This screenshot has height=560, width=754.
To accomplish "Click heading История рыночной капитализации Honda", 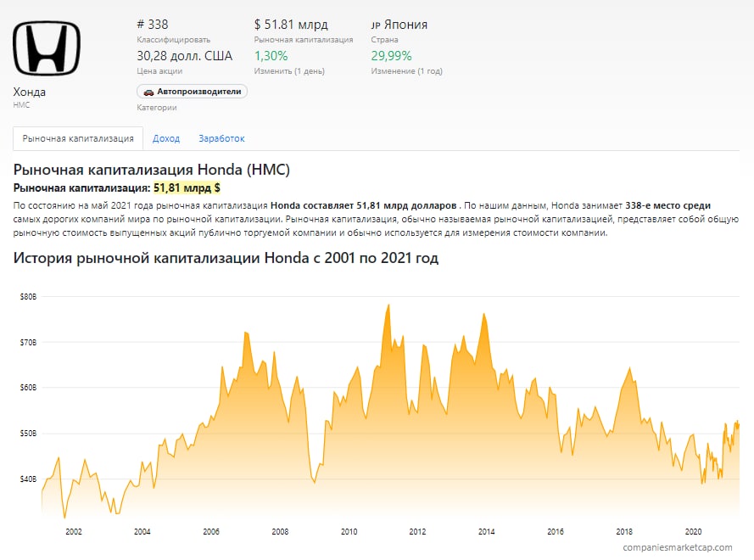I will 226,258.
